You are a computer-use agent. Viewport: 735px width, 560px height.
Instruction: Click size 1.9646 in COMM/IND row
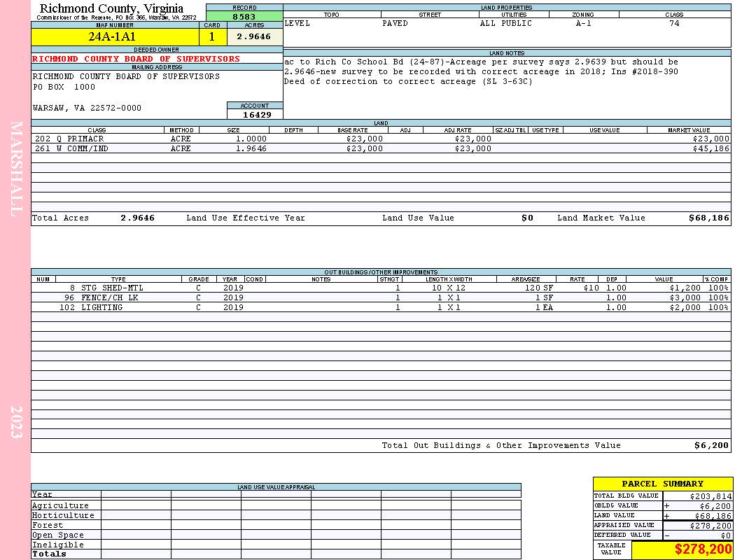[x=251, y=148]
